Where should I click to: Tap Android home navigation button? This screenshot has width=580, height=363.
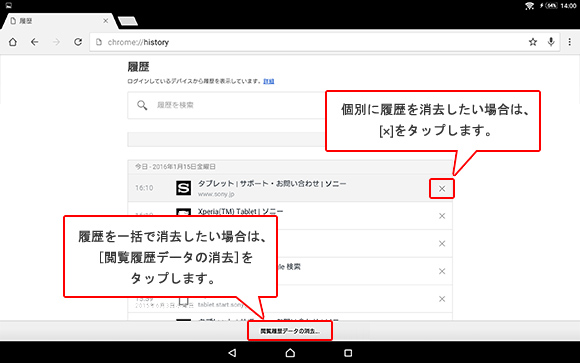[x=290, y=353]
